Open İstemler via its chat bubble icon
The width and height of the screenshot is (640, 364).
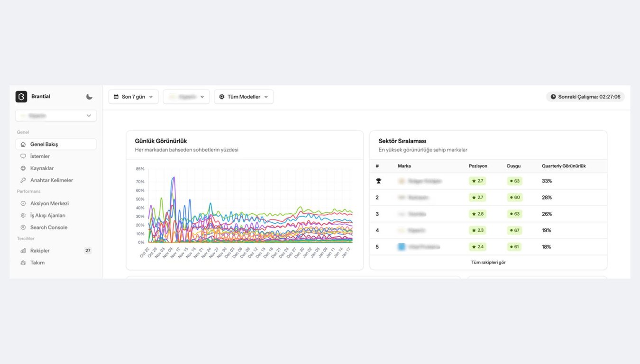point(22,156)
